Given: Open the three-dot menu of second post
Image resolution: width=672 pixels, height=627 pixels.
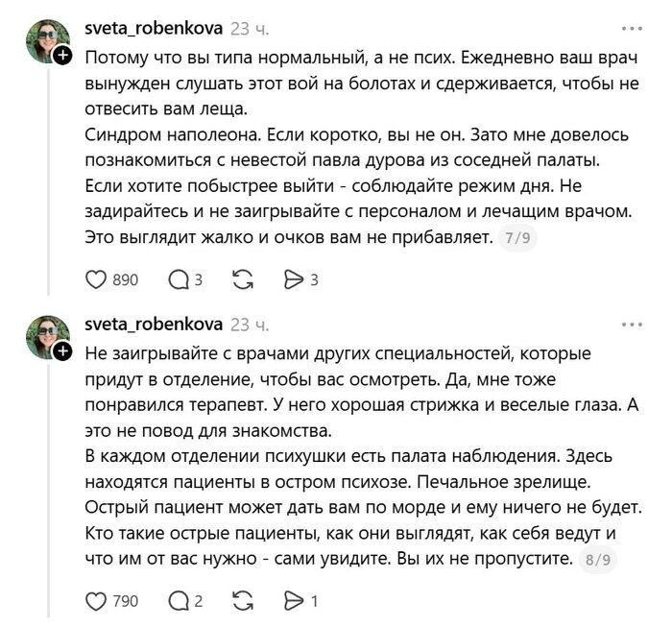Looking at the screenshot, I should 632,325.
